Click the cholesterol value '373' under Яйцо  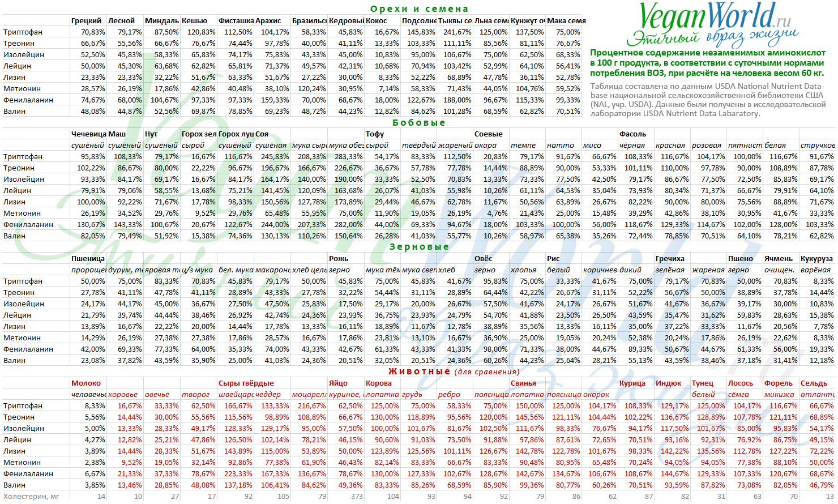[357, 496]
